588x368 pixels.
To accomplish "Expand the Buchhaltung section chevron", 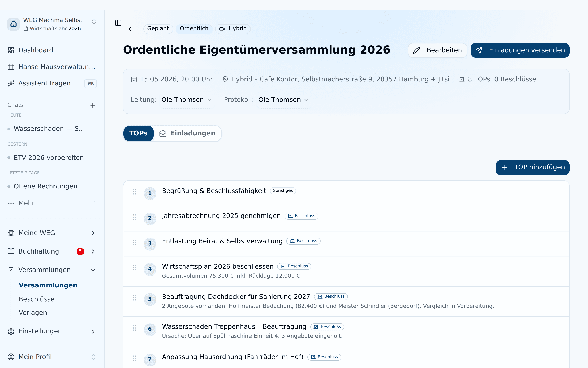I will 93,251.
